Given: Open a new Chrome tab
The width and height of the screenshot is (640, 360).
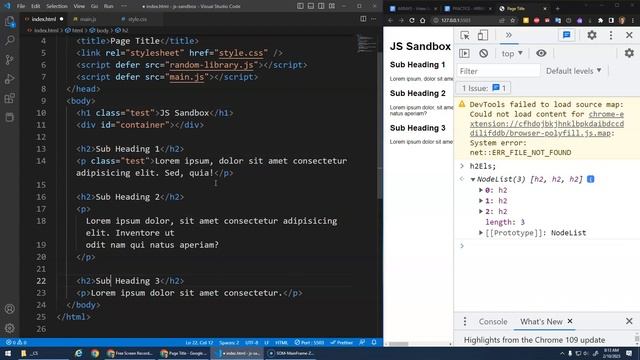Looking at the screenshot, I should (558, 8).
